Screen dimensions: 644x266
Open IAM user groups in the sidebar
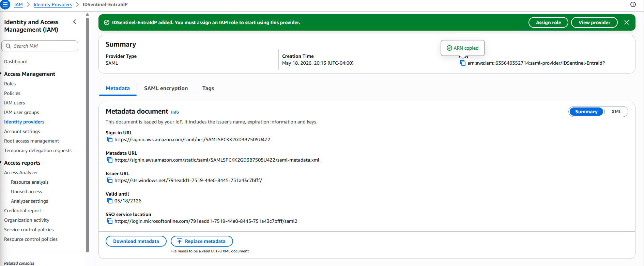click(21, 112)
